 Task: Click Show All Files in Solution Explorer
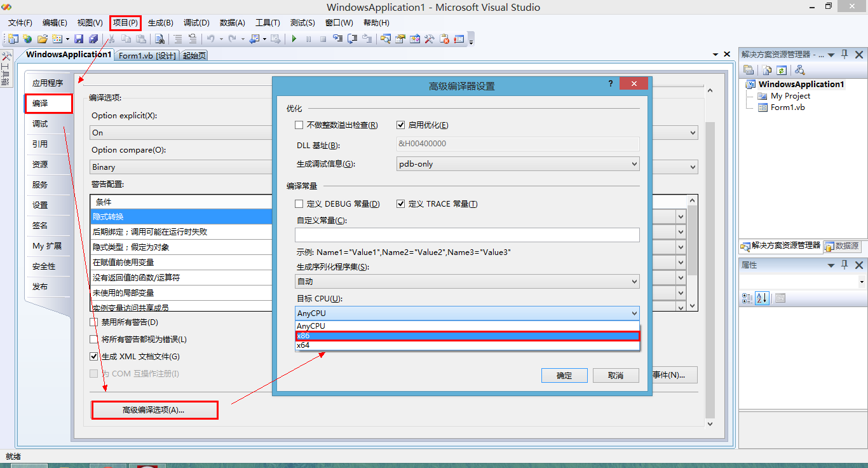[768, 70]
